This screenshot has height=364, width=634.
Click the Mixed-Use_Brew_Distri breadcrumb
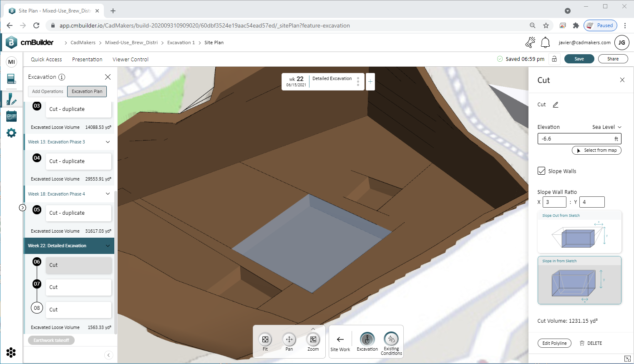[131, 43]
